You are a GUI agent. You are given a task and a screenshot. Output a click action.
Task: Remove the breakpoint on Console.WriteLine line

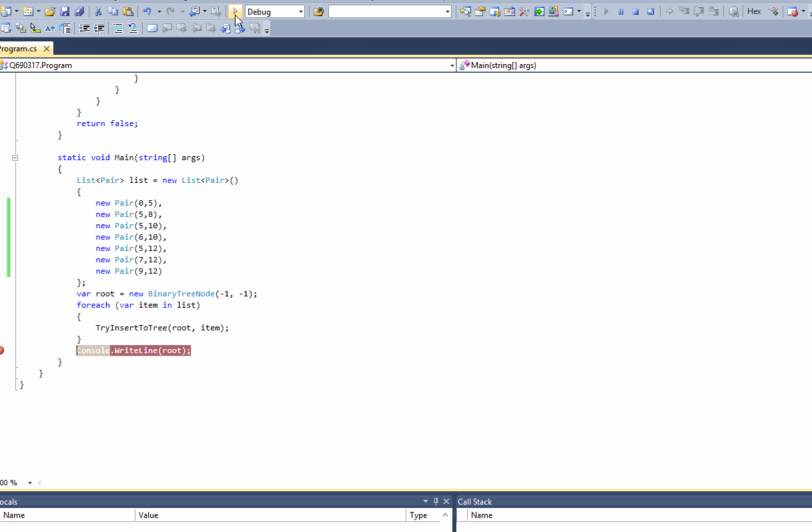[x=2, y=350]
